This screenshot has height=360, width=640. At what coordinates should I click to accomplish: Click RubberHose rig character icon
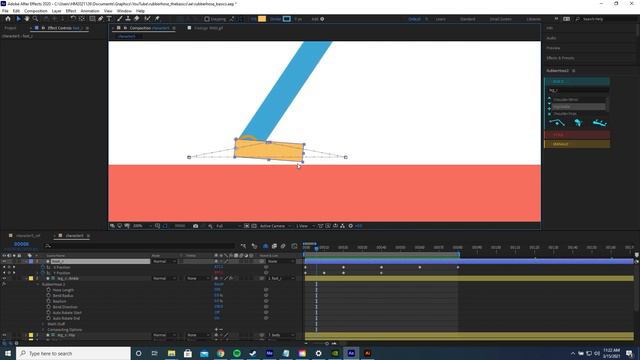coord(578,122)
